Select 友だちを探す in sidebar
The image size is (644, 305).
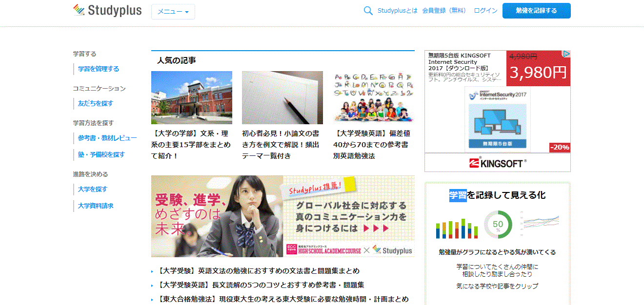click(96, 103)
